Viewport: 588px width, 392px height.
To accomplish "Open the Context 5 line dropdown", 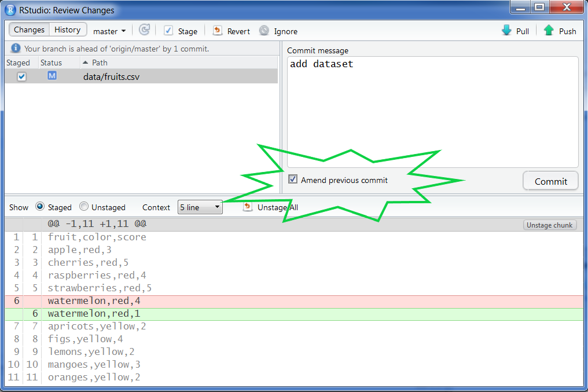I will [200, 207].
